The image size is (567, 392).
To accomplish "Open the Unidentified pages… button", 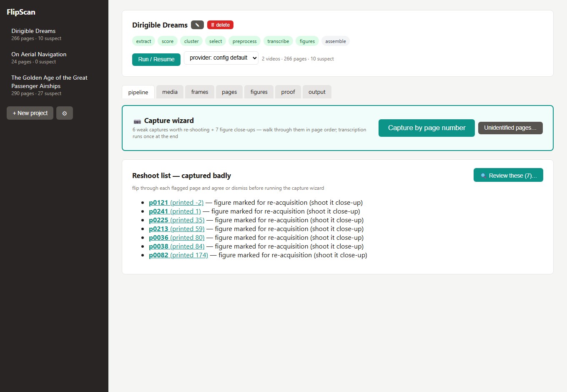I will point(510,128).
